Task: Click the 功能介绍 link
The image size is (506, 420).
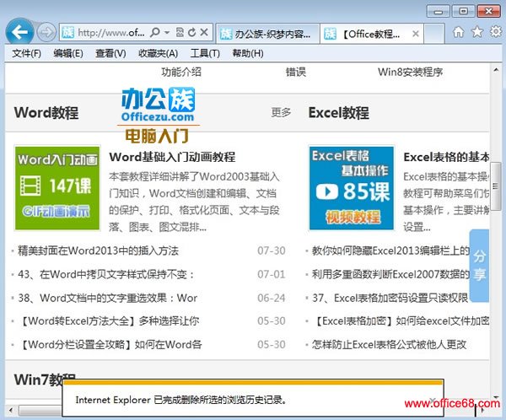Action: point(181,72)
